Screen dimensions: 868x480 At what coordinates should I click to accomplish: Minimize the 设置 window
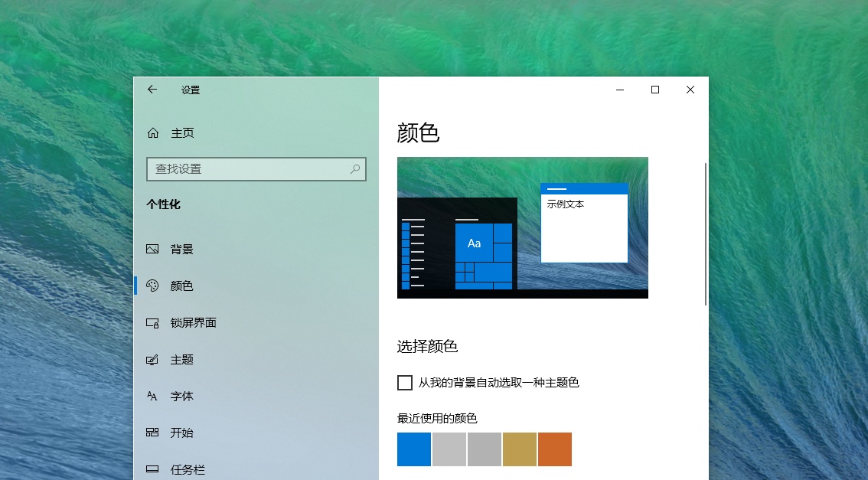(x=620, y=90)
